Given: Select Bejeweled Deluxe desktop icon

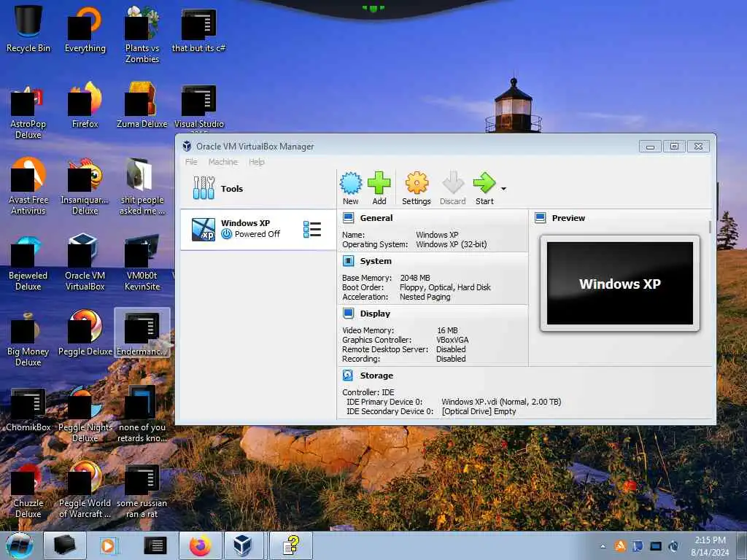Looking at the screenshot, I should click(28, 262).
